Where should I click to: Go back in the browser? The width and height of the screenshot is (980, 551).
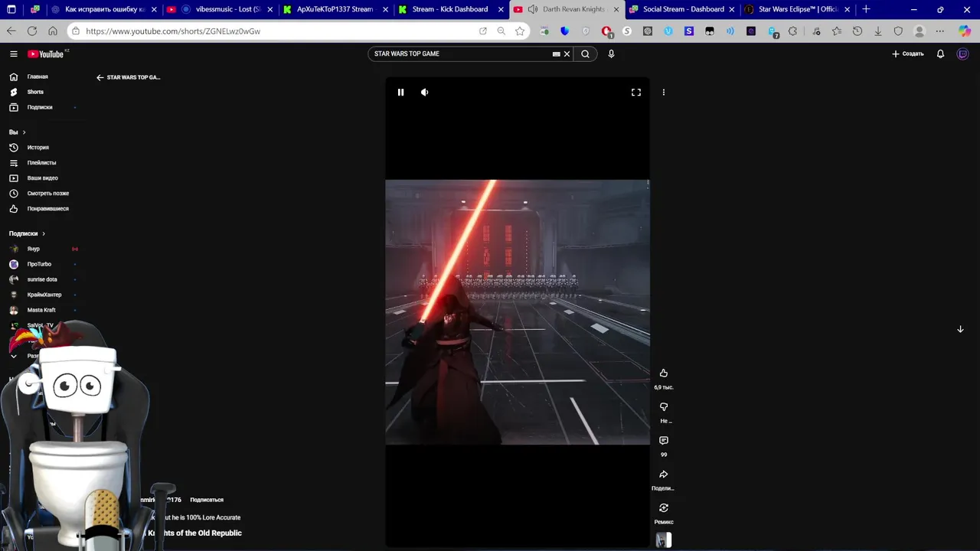point(11,31)
